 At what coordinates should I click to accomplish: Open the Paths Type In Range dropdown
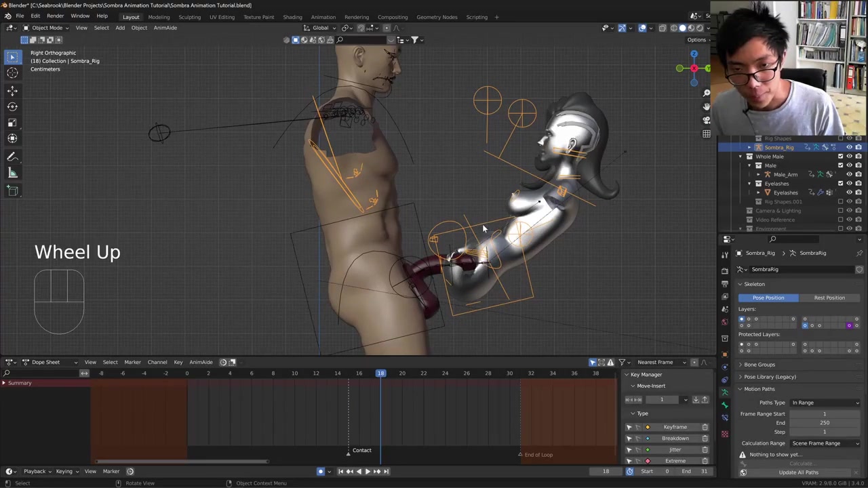825,403
